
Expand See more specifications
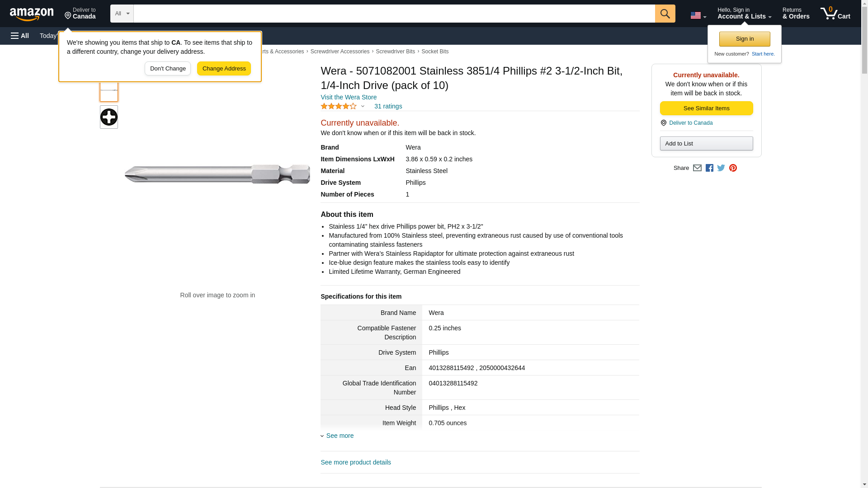click(x=340, y=436)
